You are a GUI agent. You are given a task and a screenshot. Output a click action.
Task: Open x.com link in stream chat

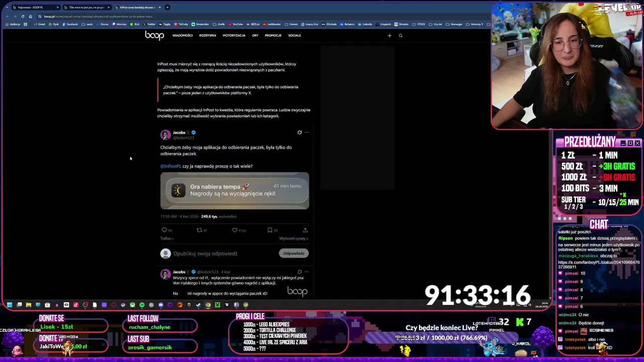point(599,264)
